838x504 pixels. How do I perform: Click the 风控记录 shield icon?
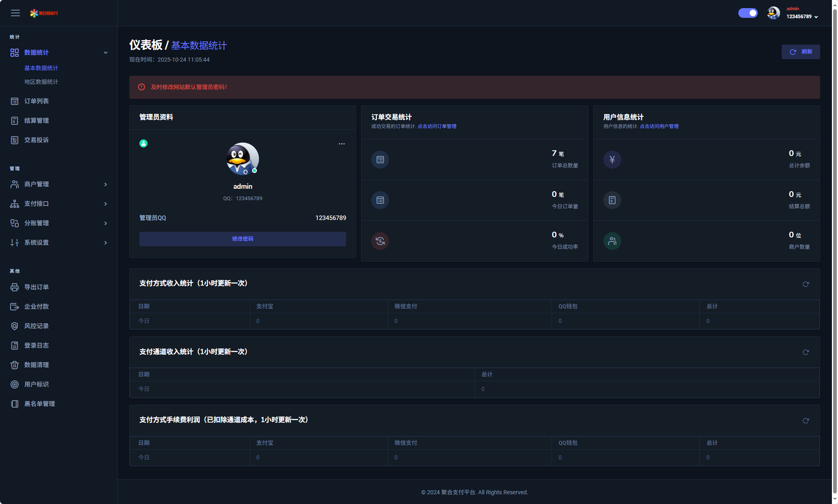pyautogui.click(x=15, y=326)
